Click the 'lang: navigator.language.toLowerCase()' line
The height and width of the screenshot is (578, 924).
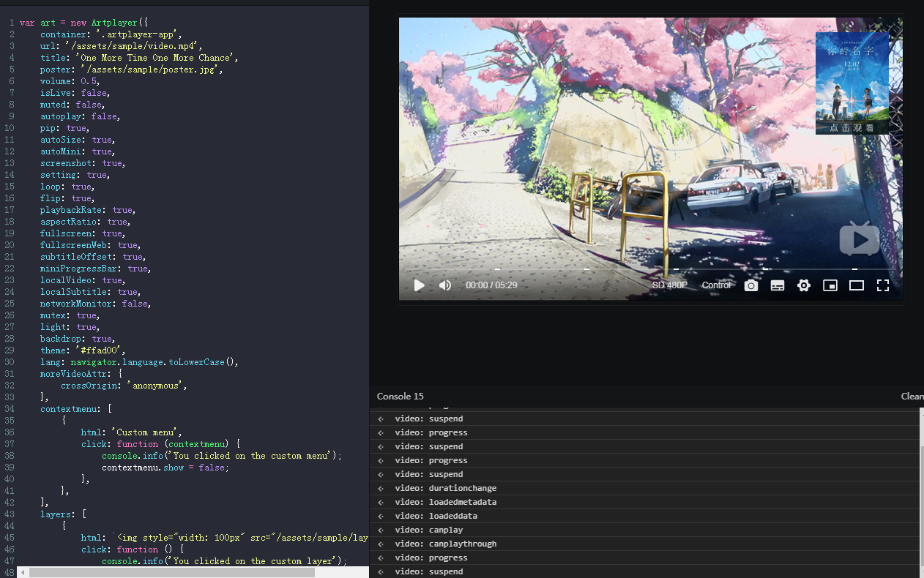coord(139,362)
